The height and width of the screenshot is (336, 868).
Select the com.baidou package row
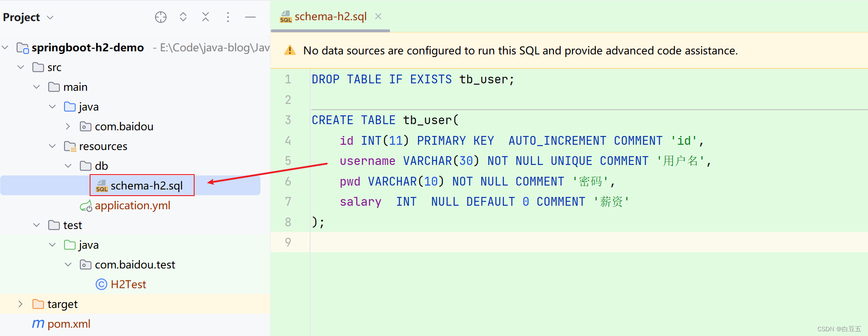135,126
